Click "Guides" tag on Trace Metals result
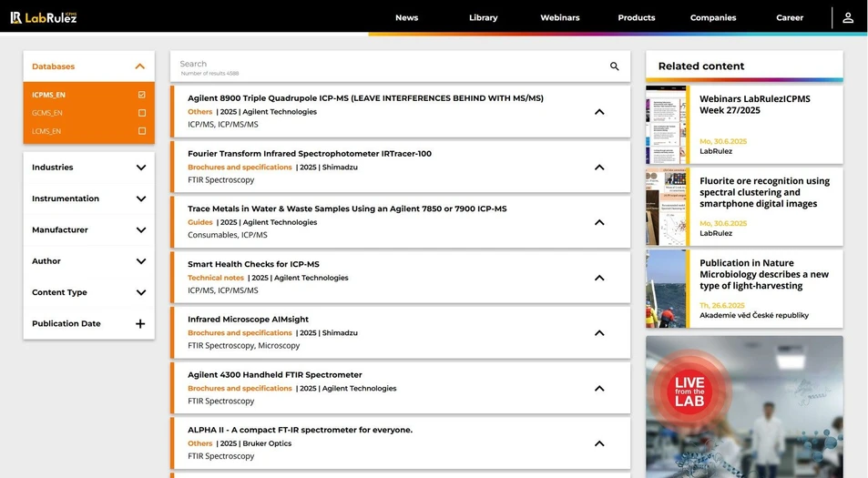 pos(199,222)
